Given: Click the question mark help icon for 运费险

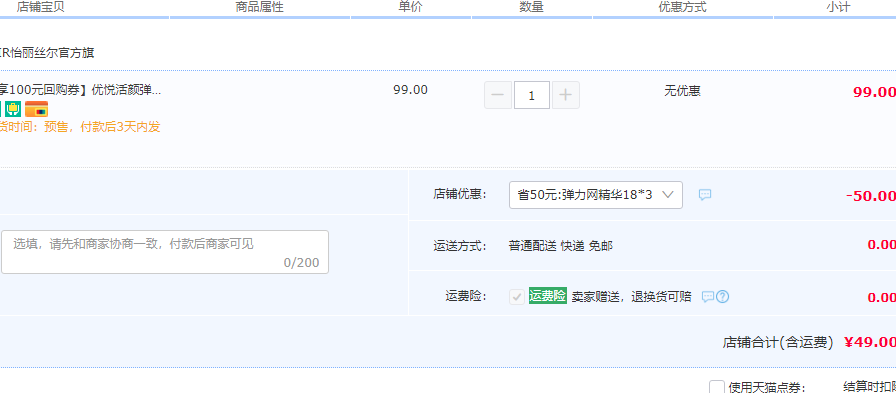Looking at the screenshot, I should 722,296.
